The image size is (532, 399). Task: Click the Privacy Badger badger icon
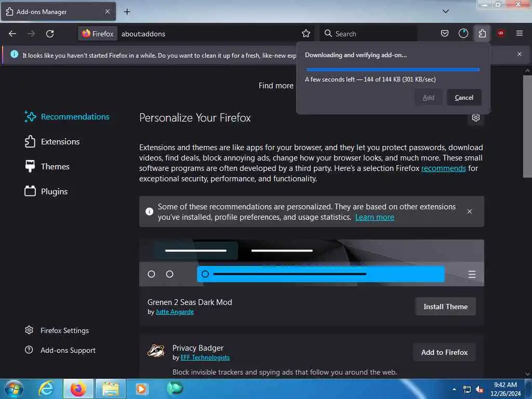pos(156,351)
